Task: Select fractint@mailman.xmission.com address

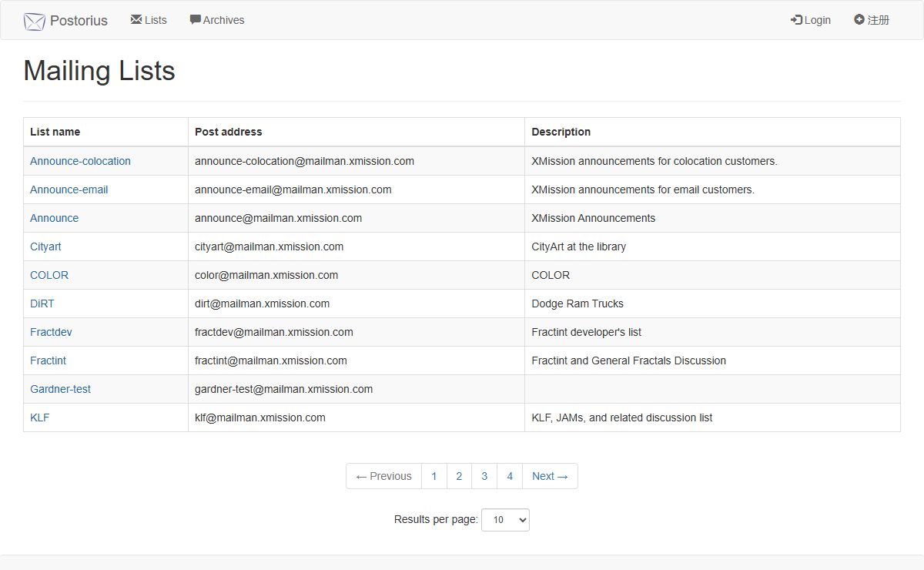Action: click(270, 360)
